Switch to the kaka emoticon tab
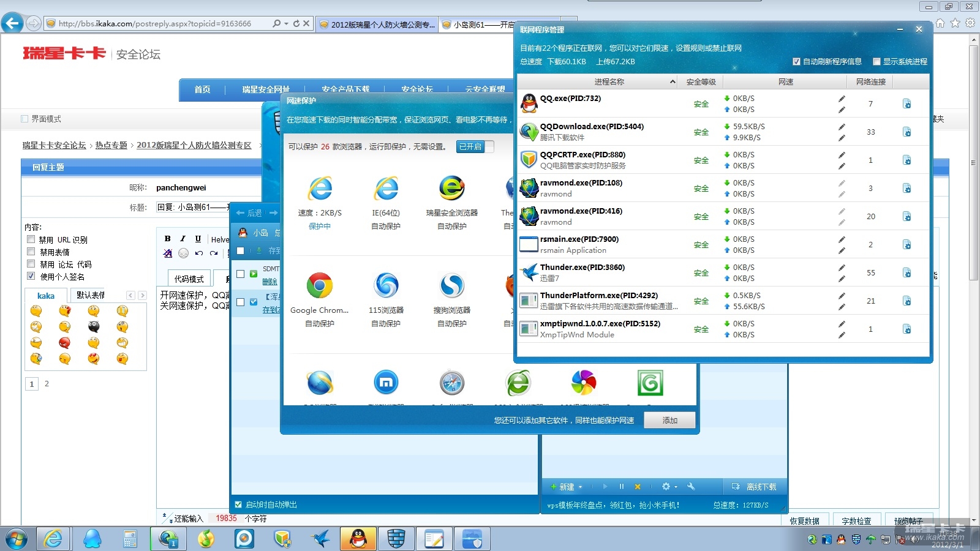980x551 pixels. click(x=46, y=296)
